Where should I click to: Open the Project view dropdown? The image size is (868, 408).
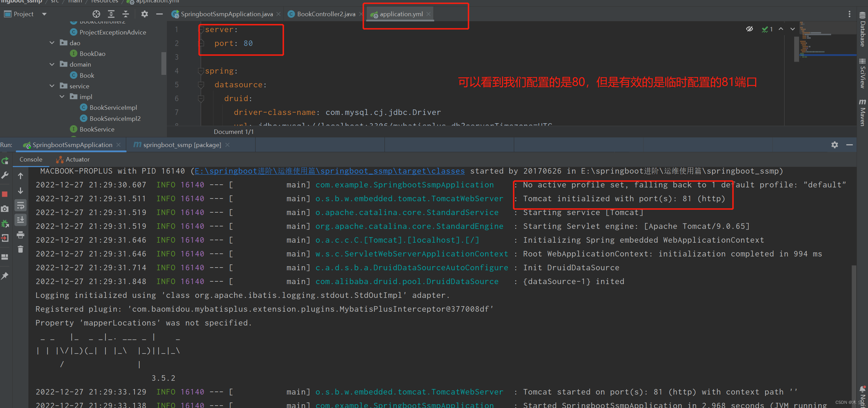coord(44,14)
